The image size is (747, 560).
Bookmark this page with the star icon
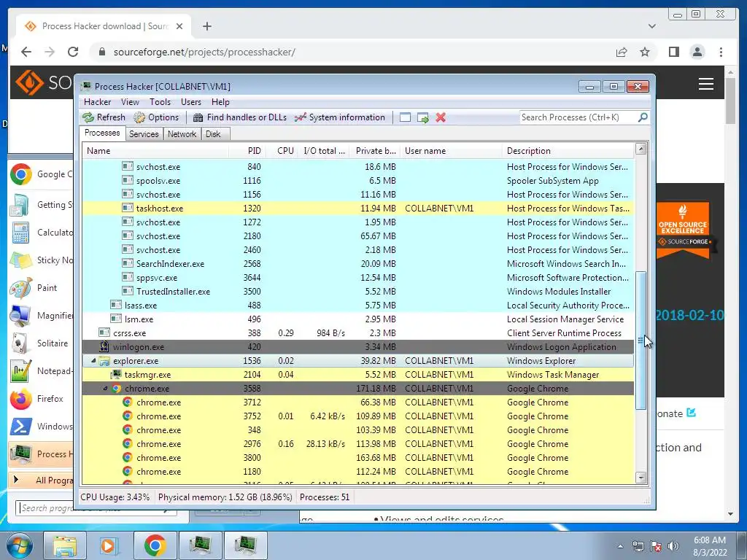click(645, 52)
